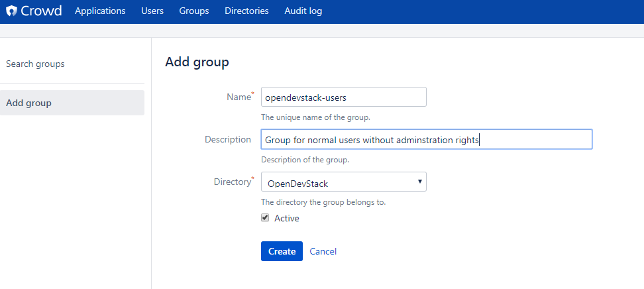The image size is (644, 289).
Task: Click the Cancel link
Action: [323, 251]
